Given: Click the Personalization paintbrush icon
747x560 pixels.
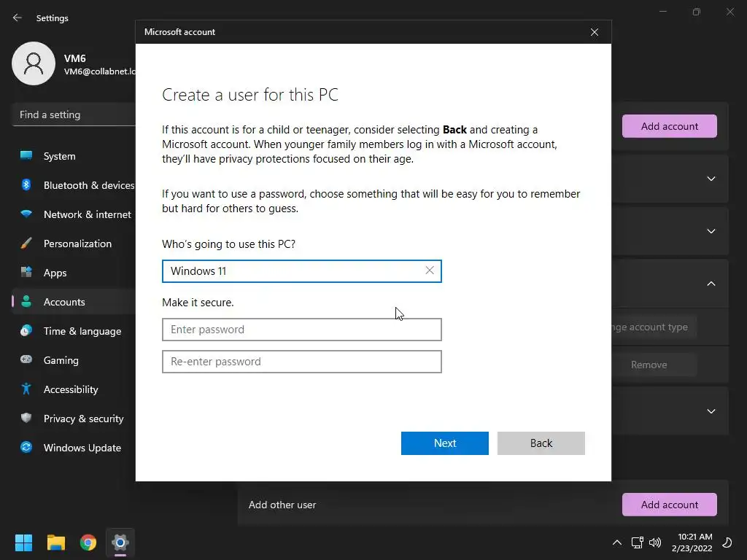Looking at the screenshot, I should point(26,244).
